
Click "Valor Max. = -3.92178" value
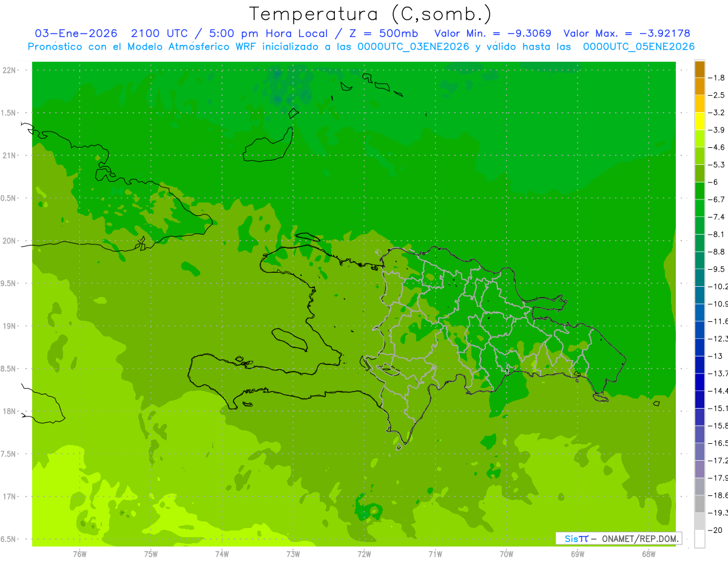[627, 33]
